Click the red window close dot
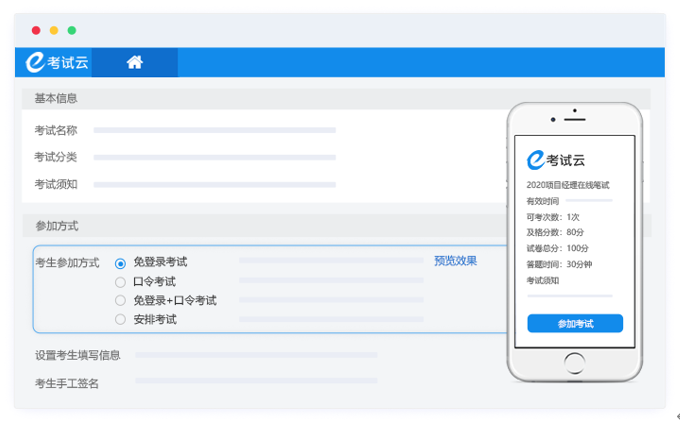680x422 pixels. 37,31
